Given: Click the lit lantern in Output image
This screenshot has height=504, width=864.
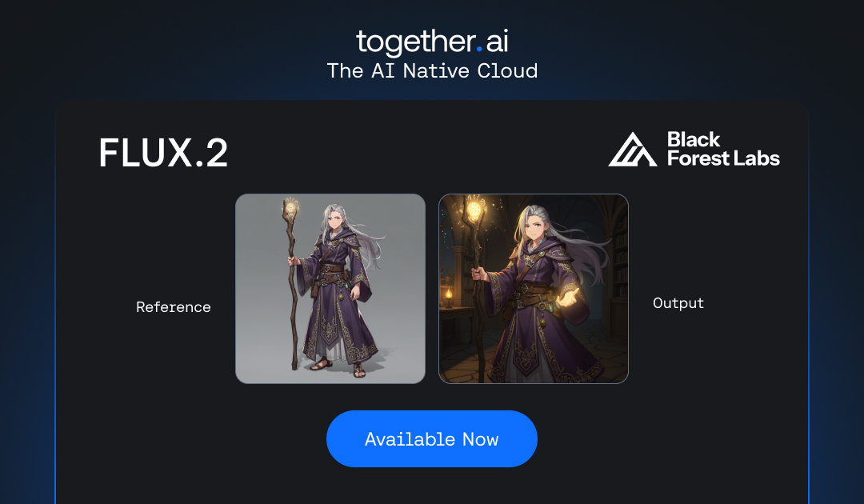Looking at the screenshot, I should (449, 296).
